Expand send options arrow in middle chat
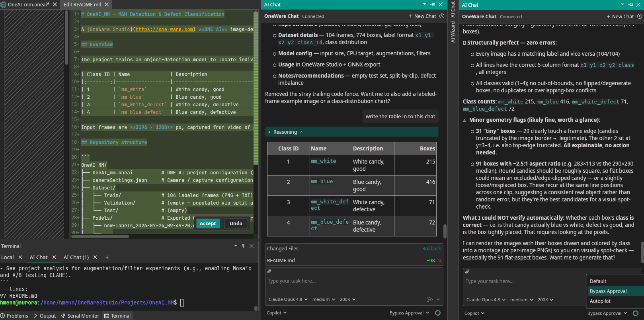 coord(438,299)
